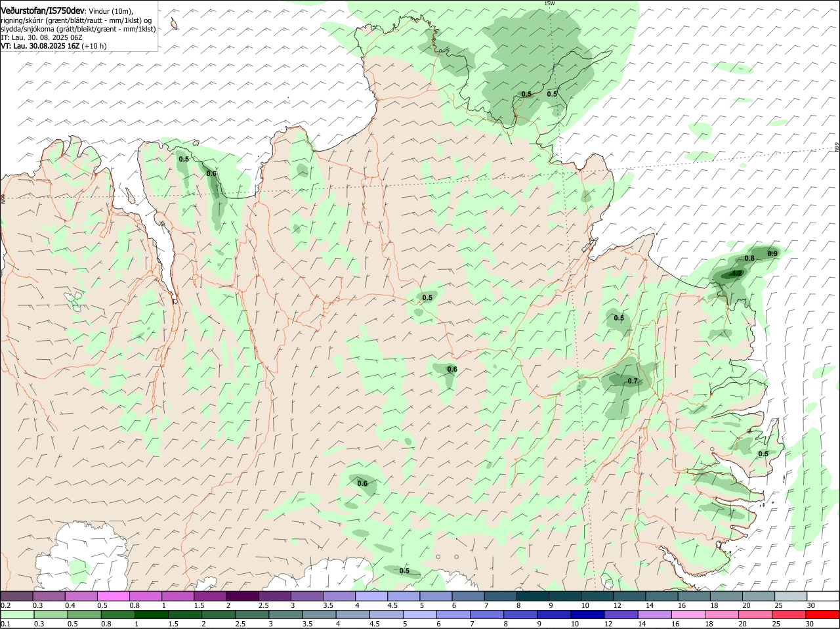Click the 1.2 precipitation value on the map
Viewport: 840px width, 629px height.
pyautogui.click(x=736, y=273)
